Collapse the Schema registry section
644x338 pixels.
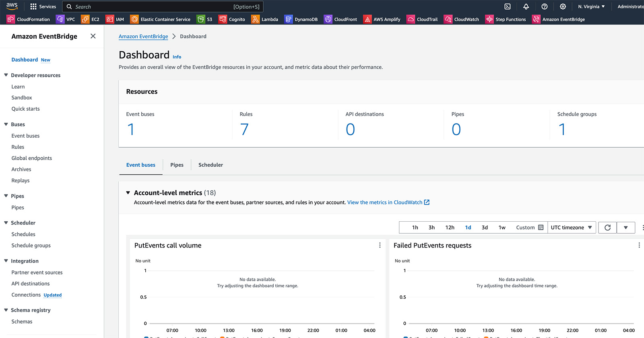6,310
